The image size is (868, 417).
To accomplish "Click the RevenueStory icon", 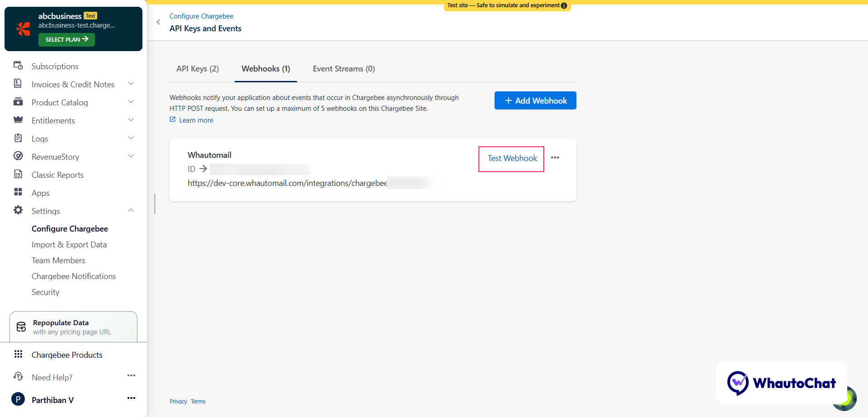I will tap(18, 156).
